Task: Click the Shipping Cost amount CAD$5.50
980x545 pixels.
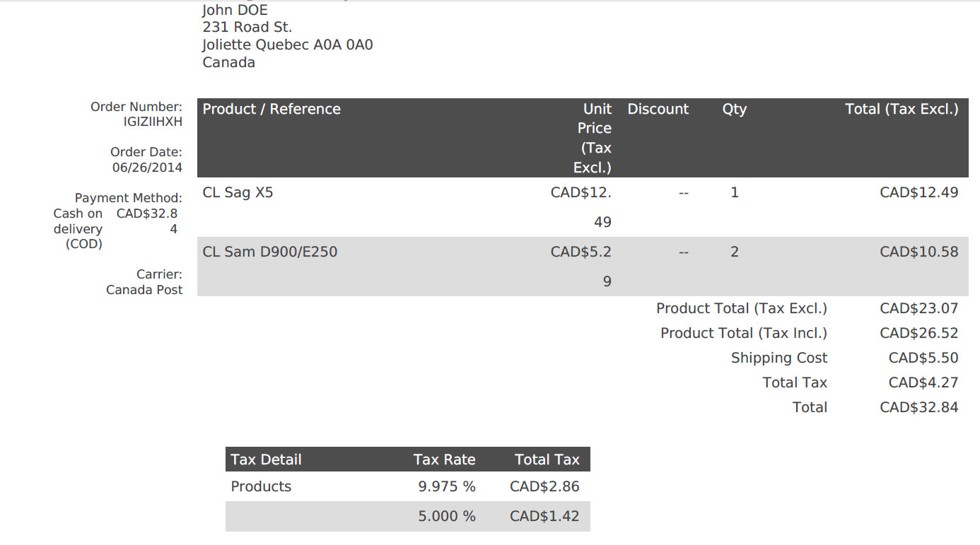Action: click(x=923, y=358)
